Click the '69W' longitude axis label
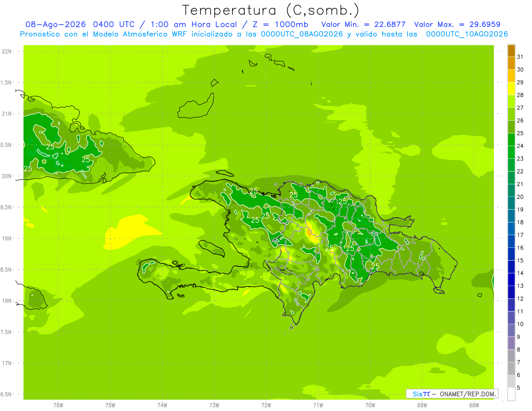This screenshot has height=411, width=532. pyautogui.click(x=422, y=405)
